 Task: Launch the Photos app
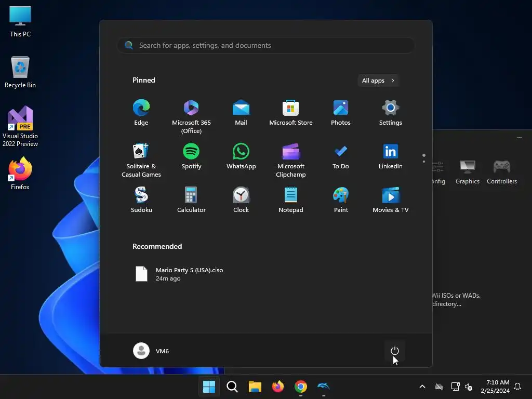(x=341, y=113)
